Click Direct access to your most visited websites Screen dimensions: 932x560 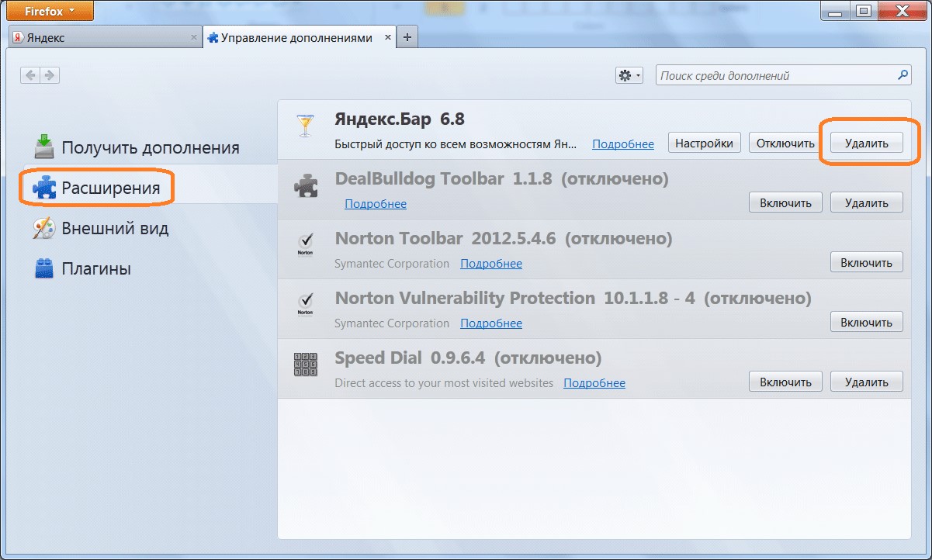pos(444,382)
